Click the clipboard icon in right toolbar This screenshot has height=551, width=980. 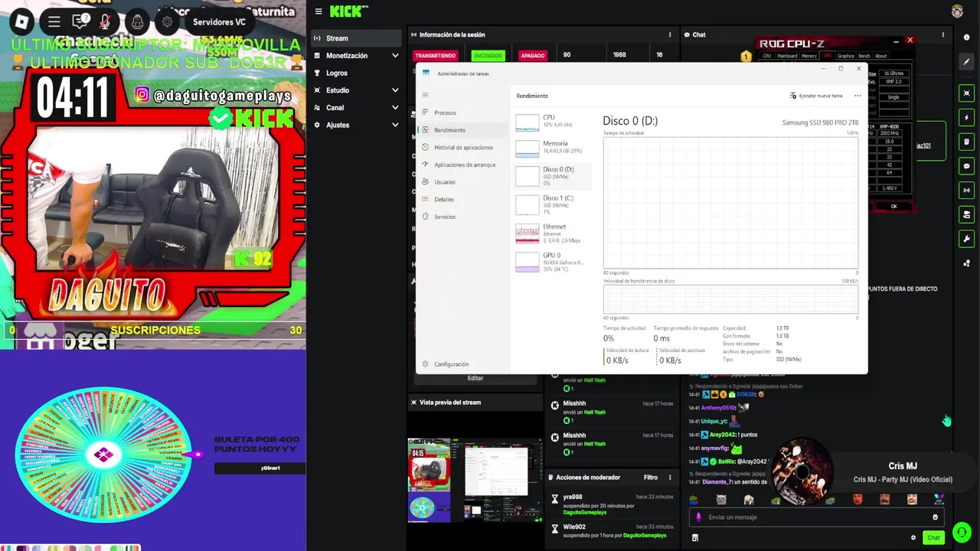point(967,142)
